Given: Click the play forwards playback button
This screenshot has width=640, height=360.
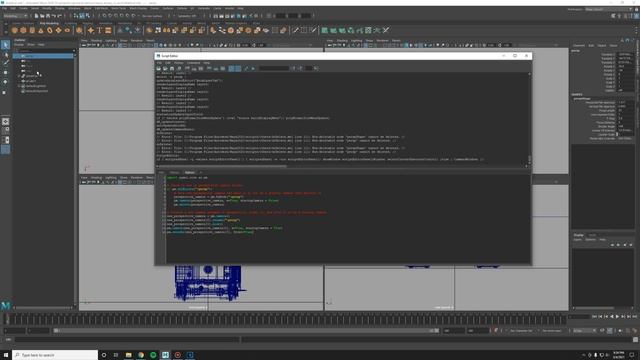Looking at the screenshot, I should (617, 317).
